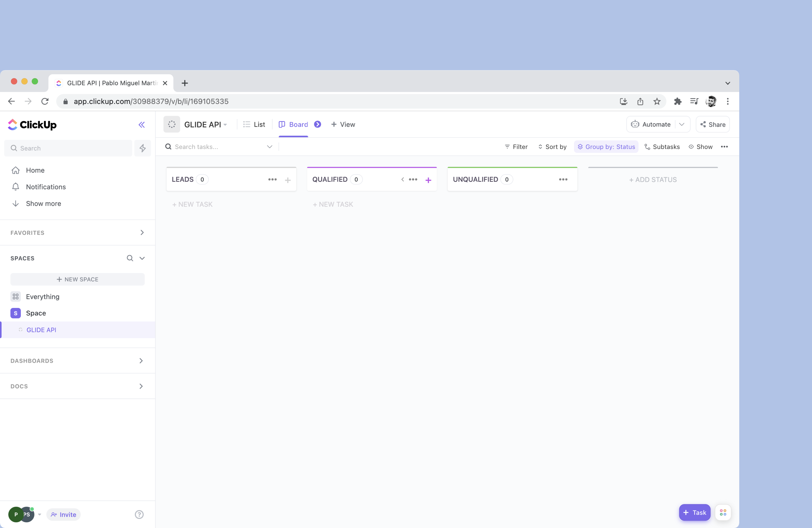Collapse the sidebar with double-chevron icon
Screen dimensions: 812x528
point(142,125)
